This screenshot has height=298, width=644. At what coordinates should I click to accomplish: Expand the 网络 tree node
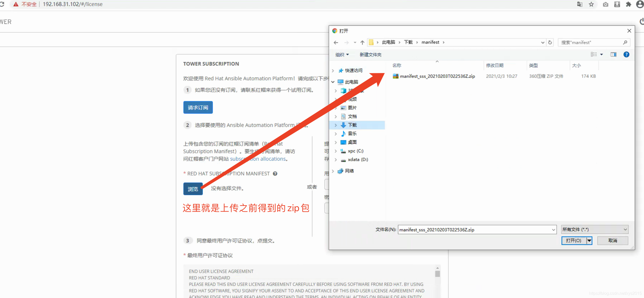coord(333,171)
